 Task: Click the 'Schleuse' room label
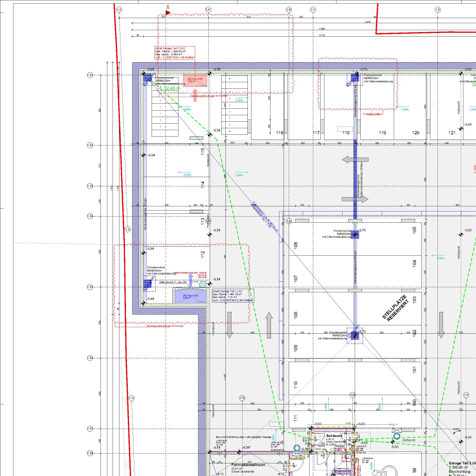334,436
